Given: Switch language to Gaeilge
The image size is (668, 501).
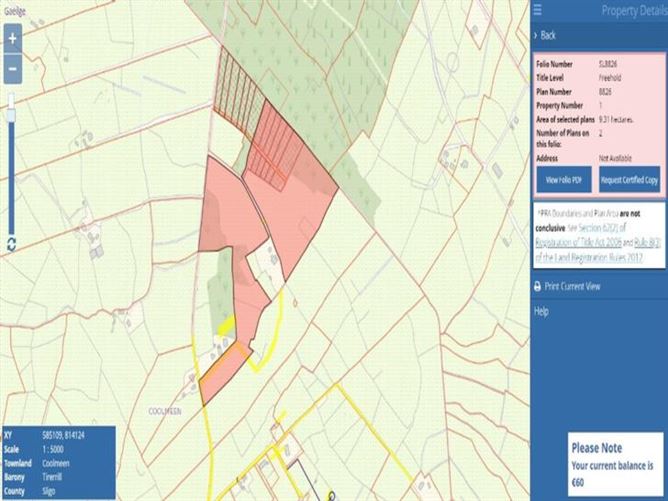Looking at the screenshot, I should [15, 11].
